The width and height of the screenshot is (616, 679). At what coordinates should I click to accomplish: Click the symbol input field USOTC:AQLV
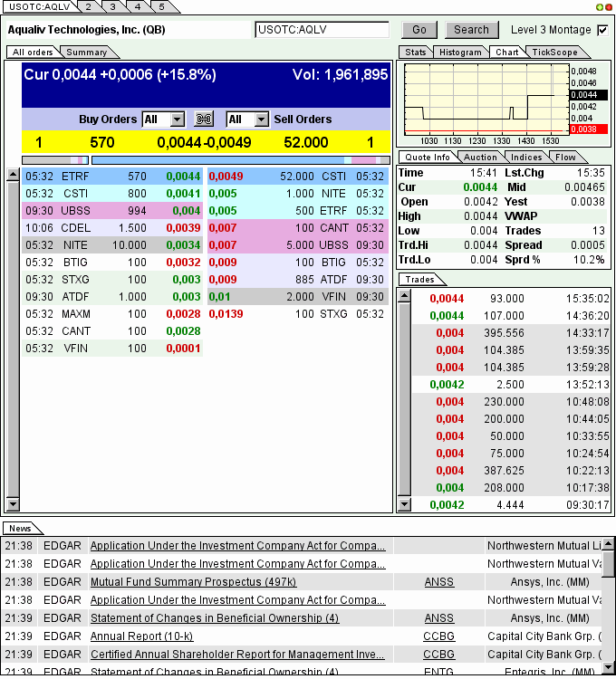322,30
